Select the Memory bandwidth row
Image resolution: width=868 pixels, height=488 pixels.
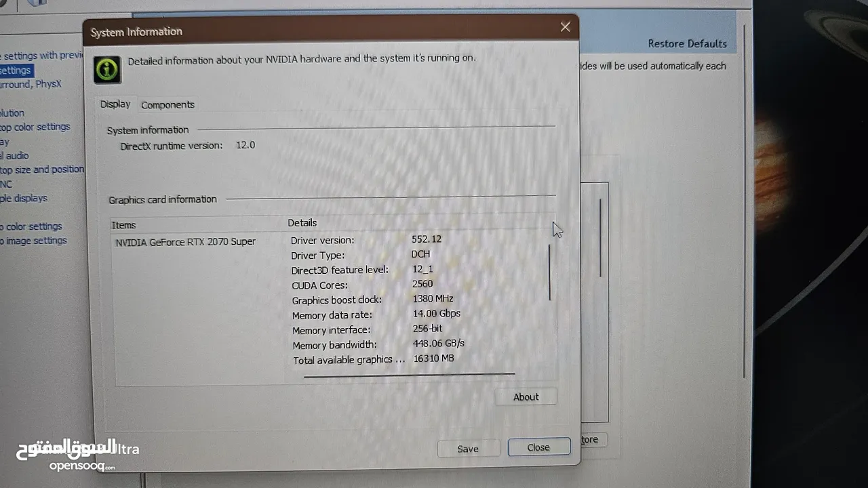pos(378,344)
